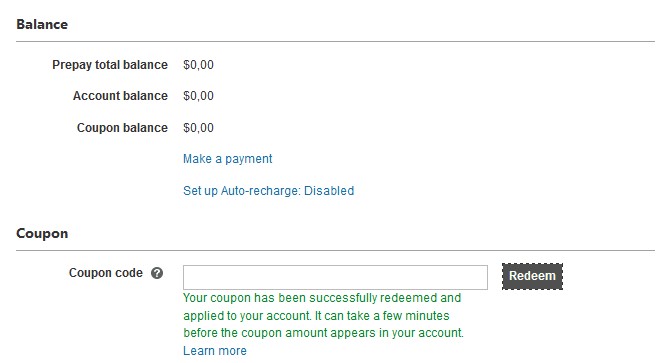672x363 pixels.
Task: Focus the Coupon code text field
Action: tap(335, 277)
